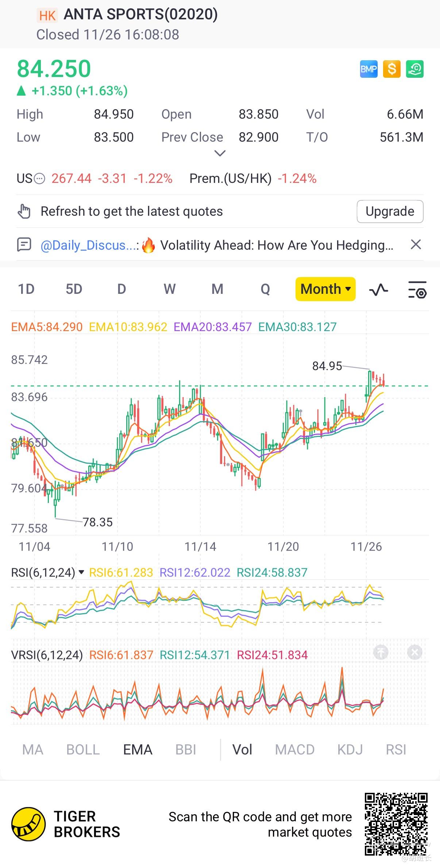Select the M chart tab
This screenshot has width=440, height=868.
(217, 289)
